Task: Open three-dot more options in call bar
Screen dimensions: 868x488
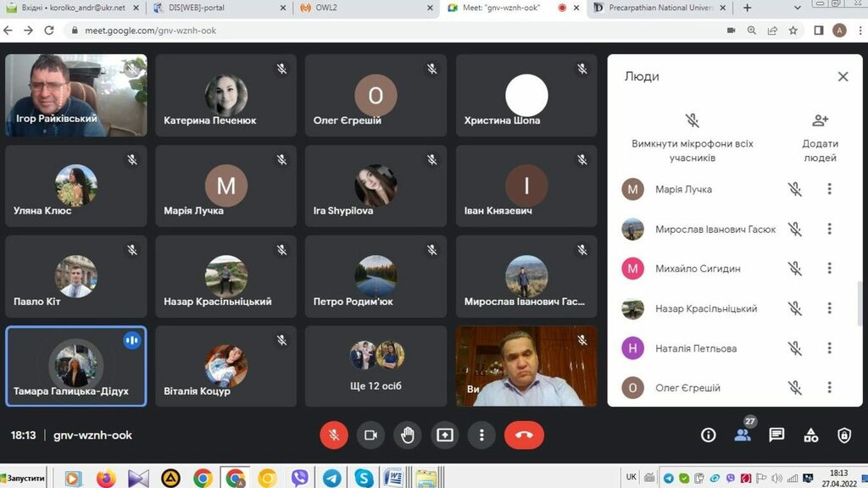Action: [481, 435]
